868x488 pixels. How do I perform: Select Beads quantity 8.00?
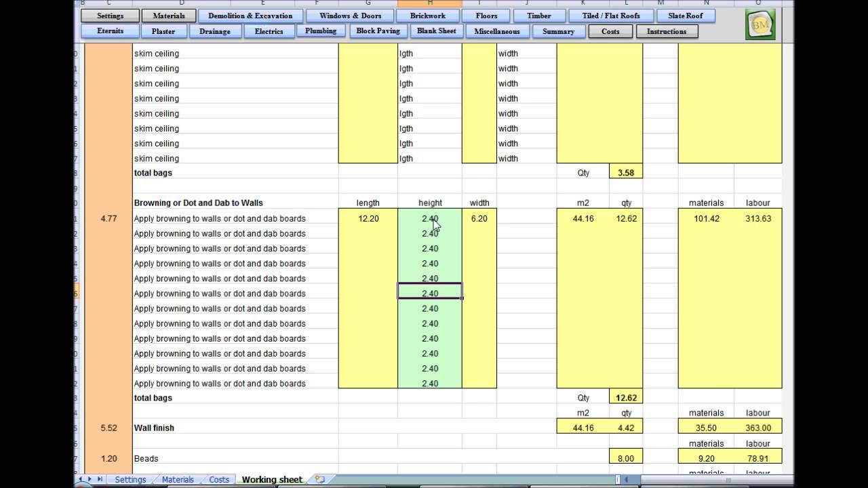(626, 458)
